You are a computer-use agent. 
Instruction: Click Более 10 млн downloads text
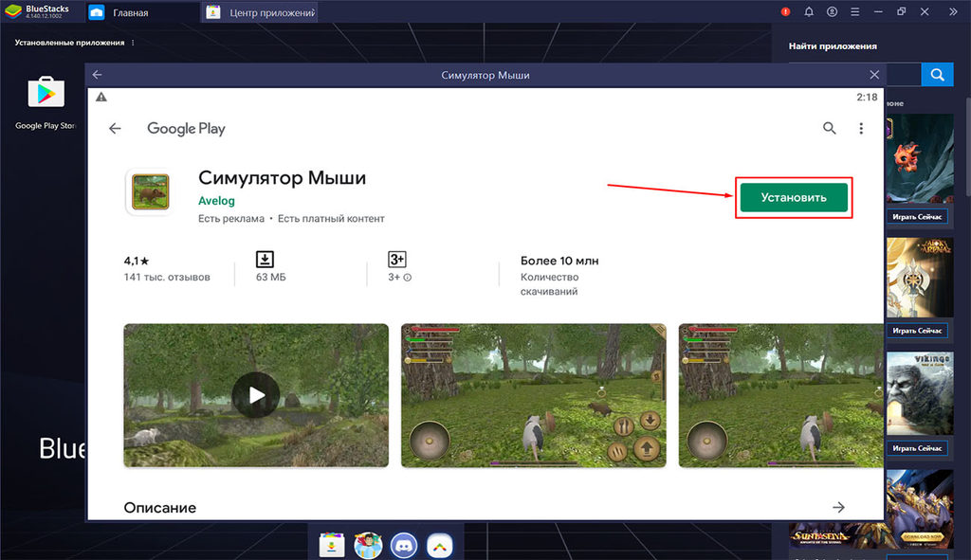(559, 261)
